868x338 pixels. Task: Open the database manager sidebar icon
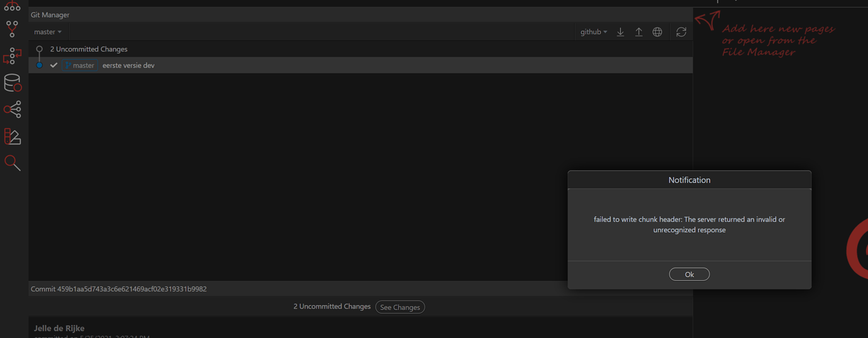click(x=12, y=83)
